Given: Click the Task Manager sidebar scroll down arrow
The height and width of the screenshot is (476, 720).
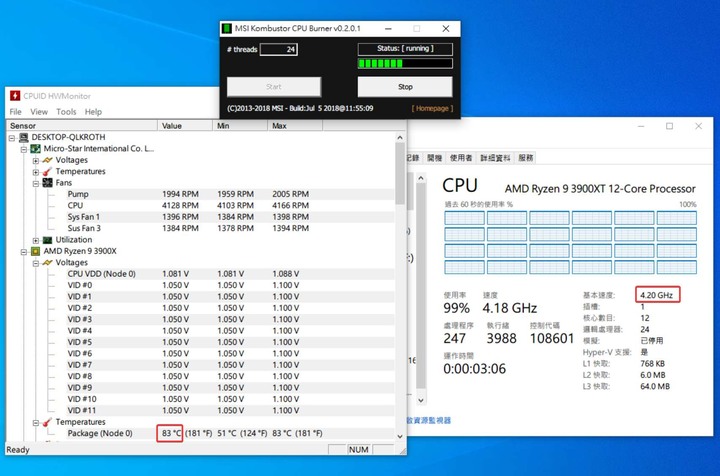Looking at the screenshot, I should (421, 400).
